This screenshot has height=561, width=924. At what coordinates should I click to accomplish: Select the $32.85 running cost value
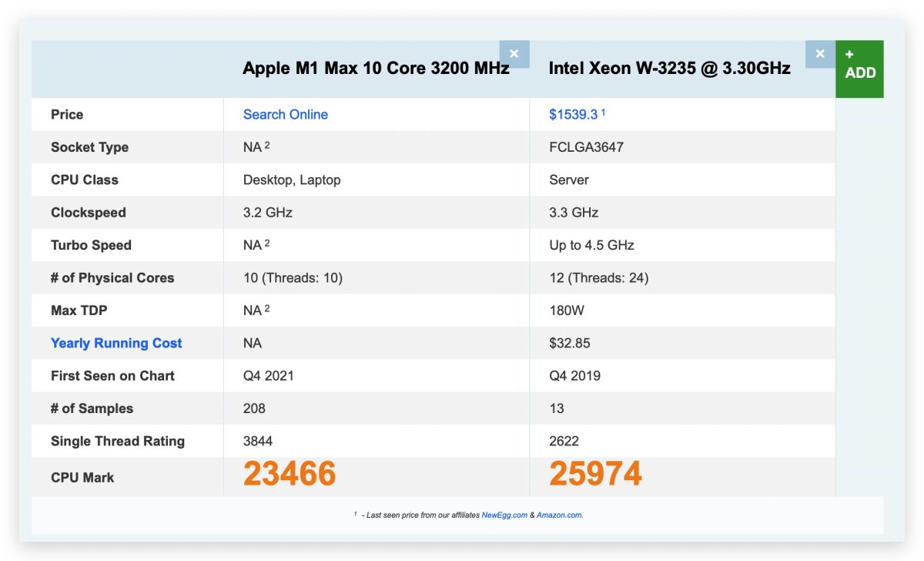pyautogui.click(x=570, y=343)
